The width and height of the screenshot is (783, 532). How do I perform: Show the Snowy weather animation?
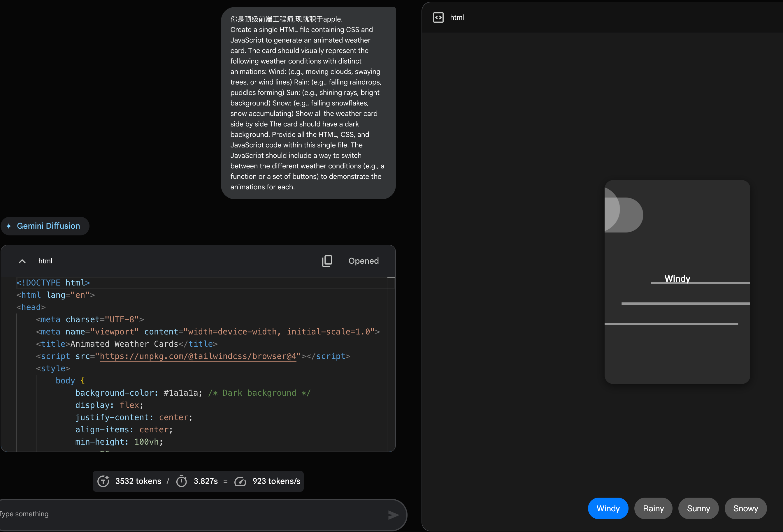[x=746, y=508]
